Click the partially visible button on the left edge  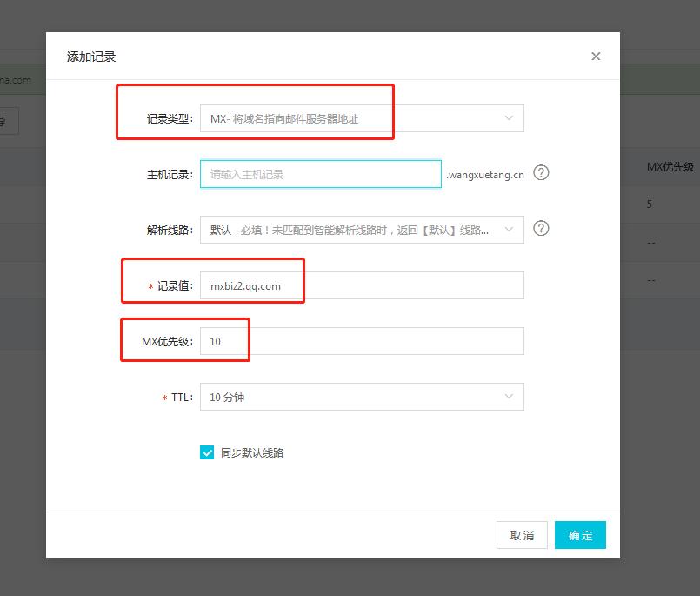7,119
